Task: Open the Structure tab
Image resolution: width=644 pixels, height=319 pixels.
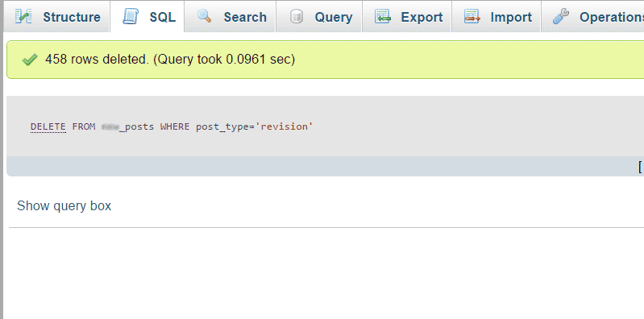Action: click(56, 17)
